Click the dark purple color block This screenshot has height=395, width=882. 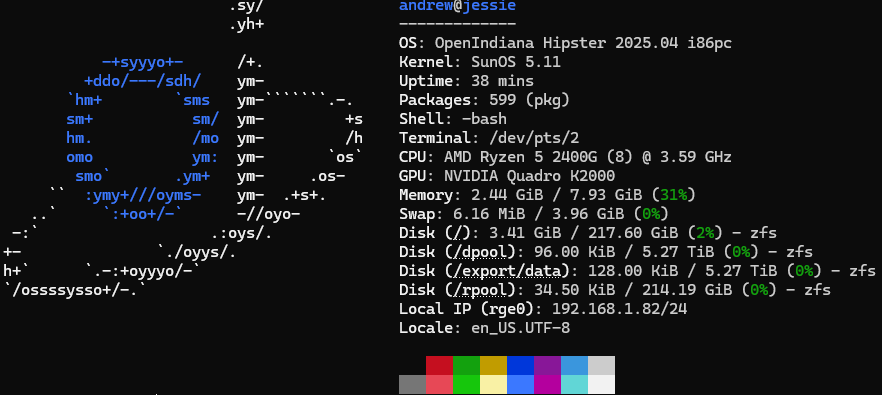[x=547, y=365]
